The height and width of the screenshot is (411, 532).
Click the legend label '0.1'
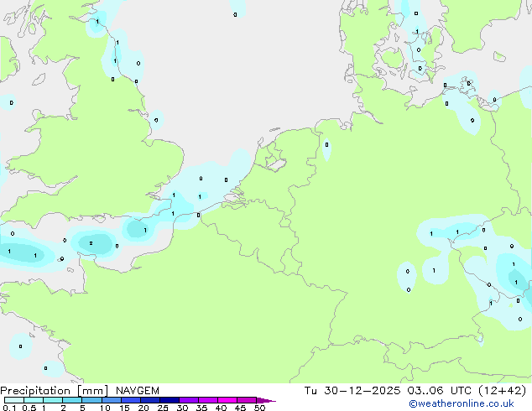(x=9, y=408)
